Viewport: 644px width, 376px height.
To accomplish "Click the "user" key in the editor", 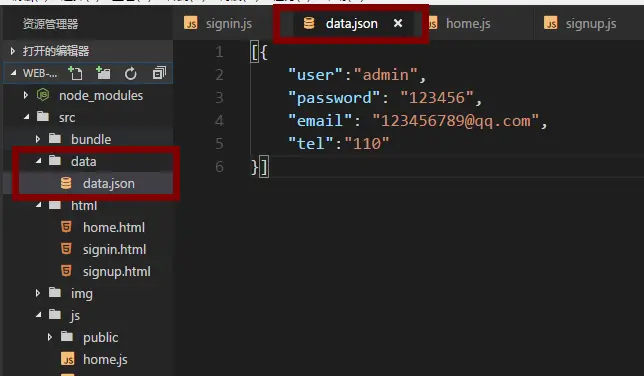I will point(315,75).
